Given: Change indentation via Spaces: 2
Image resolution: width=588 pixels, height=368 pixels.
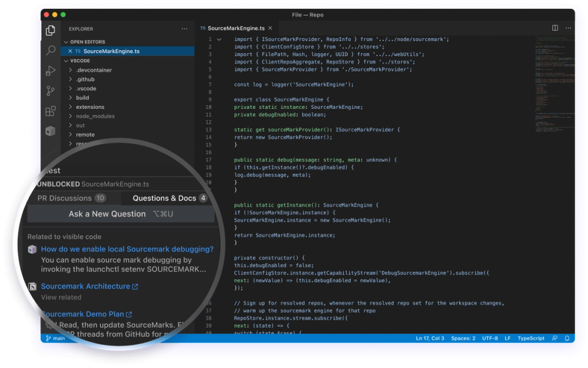Looking at the screenshot, I should tap(463, 339).
